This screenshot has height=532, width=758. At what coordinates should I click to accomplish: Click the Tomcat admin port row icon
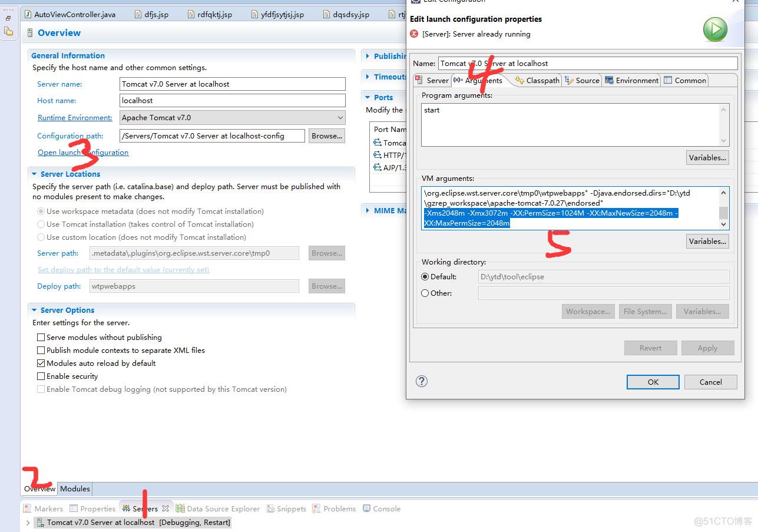(378, 143)
